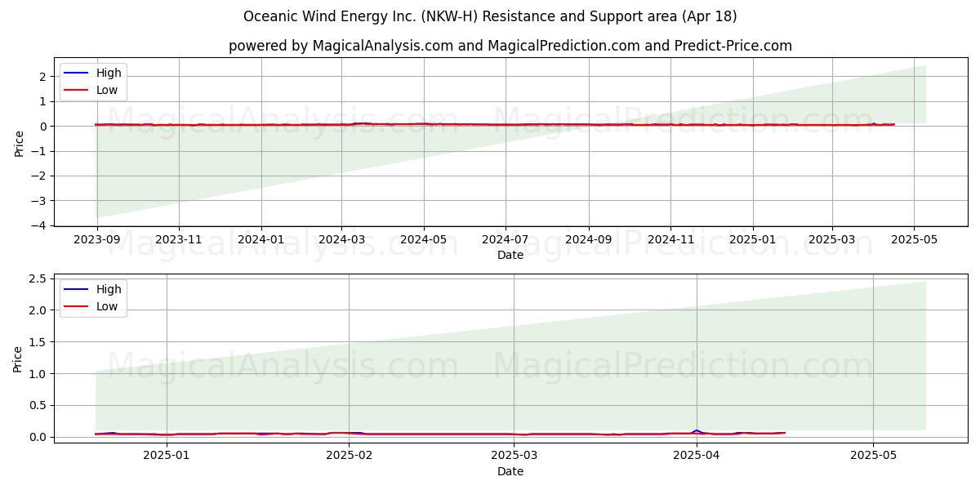This screenshot has width=980, height=490.
Task: Click the '2024-11' date tick label
Action: 670,240
